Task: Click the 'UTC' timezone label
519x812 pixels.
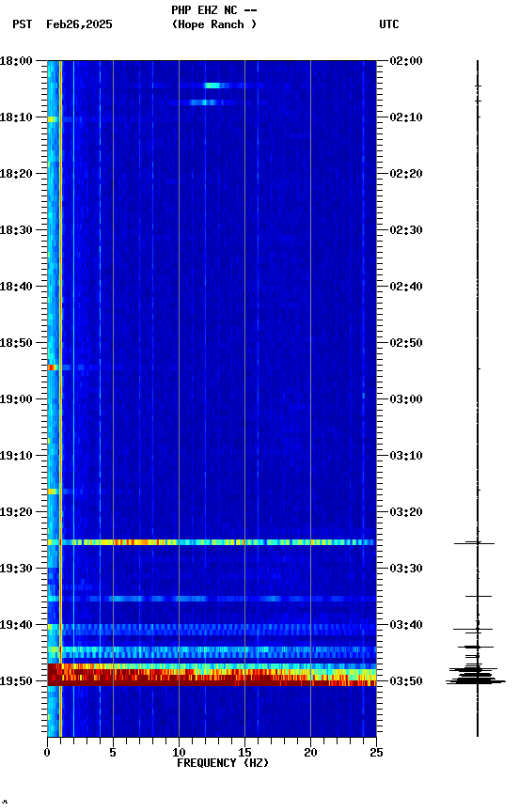Action: click(389, 24)
